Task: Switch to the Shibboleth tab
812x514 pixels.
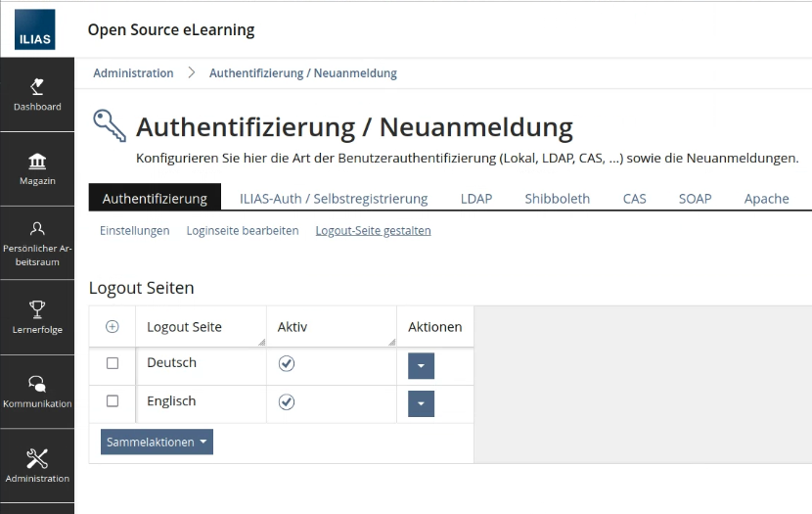Action: click(557, 199)
